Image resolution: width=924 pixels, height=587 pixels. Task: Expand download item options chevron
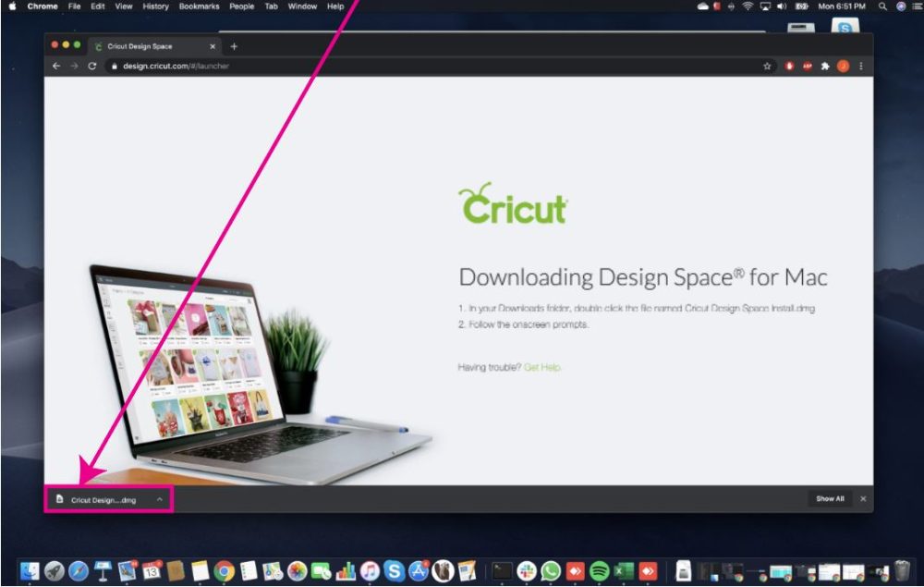tap(160, 499)
